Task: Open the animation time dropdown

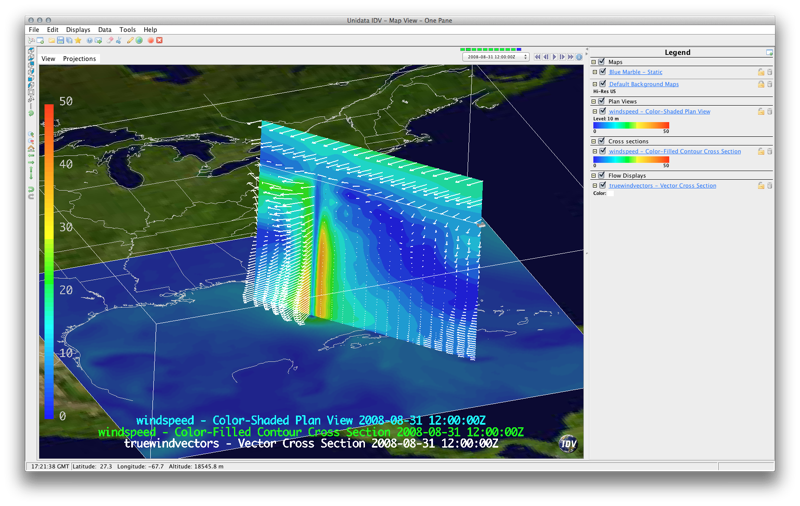Action: click(x=498, y=57)
